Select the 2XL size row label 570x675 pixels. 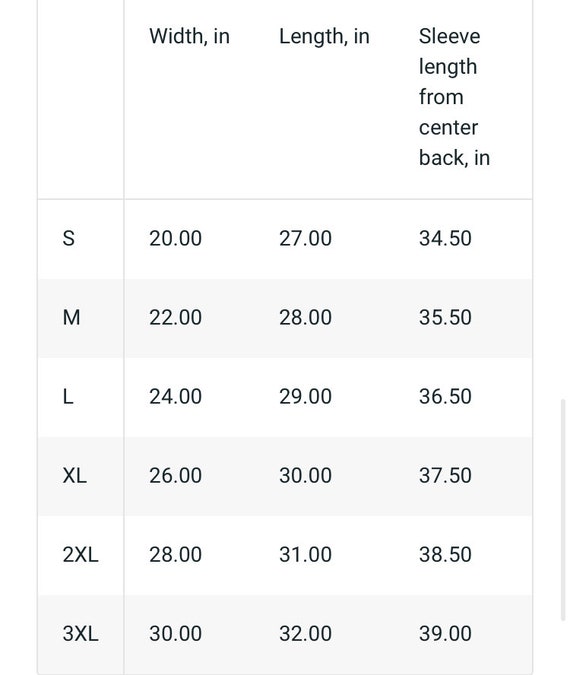81,554
